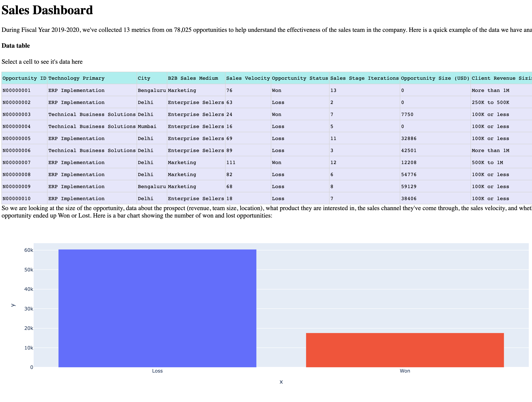Click the Opportunity Status column header
This screenshot has width=532, height=402.
click(300, 78)
